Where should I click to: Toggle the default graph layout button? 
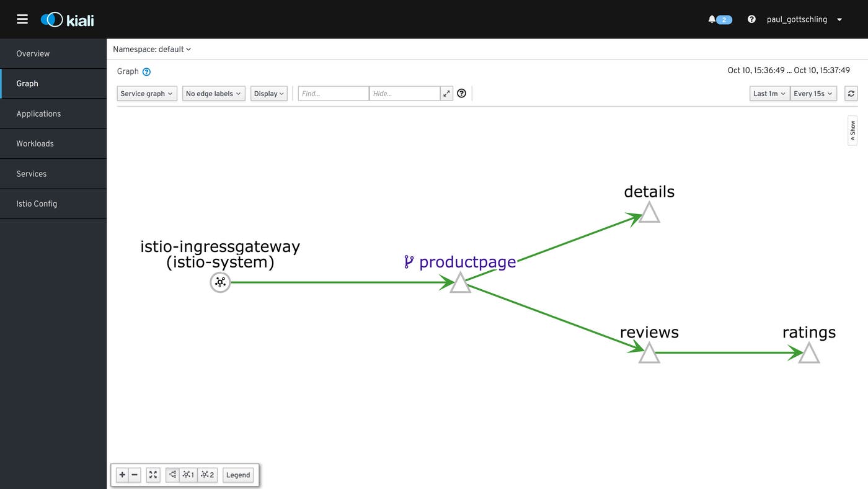173,475
